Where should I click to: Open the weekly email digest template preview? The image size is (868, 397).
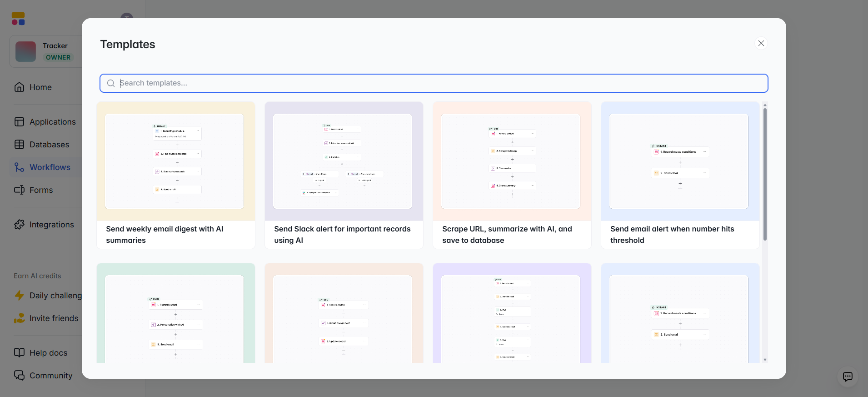point(175,161)
